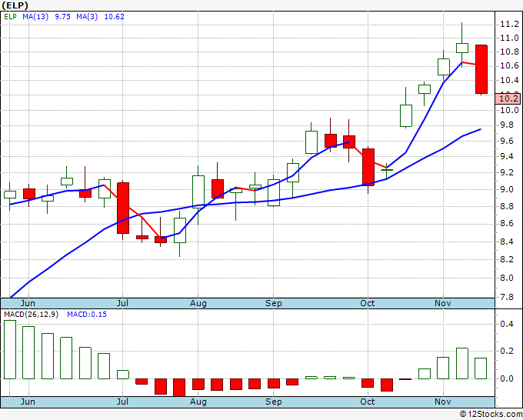
Task: Click the 11.0 price axis label
Action: [509, 38]
